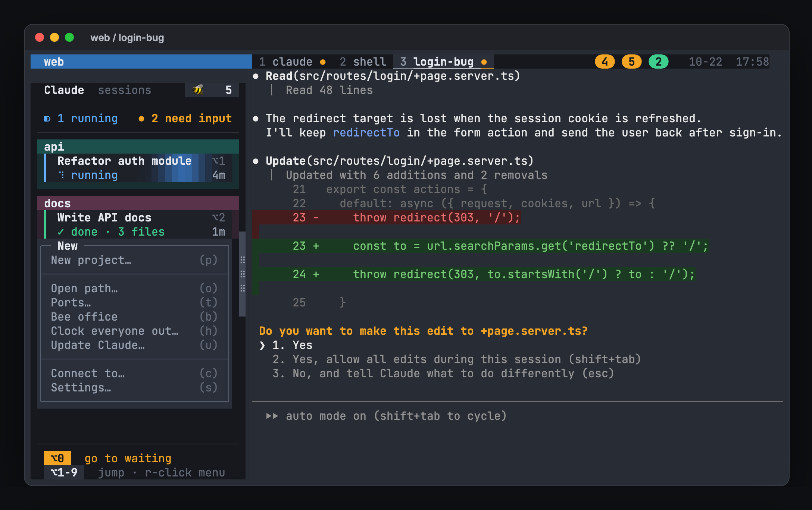Click the '17:58' clock in status bar
The width and height of the screenshot is (812, 510).
(752, 62)
